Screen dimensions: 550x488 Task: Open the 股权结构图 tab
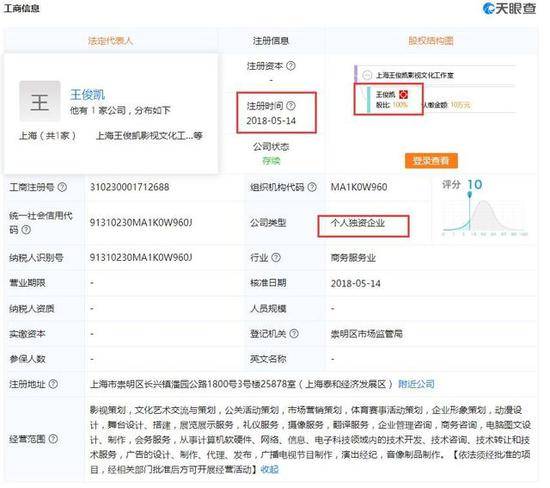(x=431, y=41)
